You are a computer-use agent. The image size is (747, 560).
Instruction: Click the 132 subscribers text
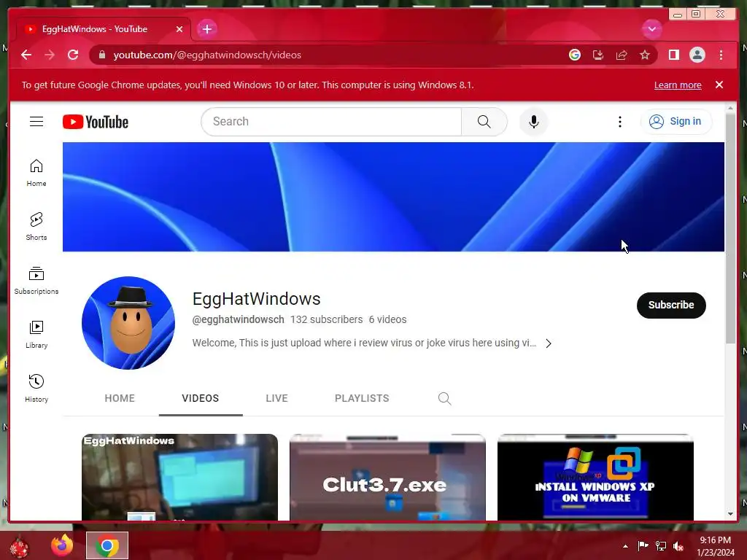point(326,319)
